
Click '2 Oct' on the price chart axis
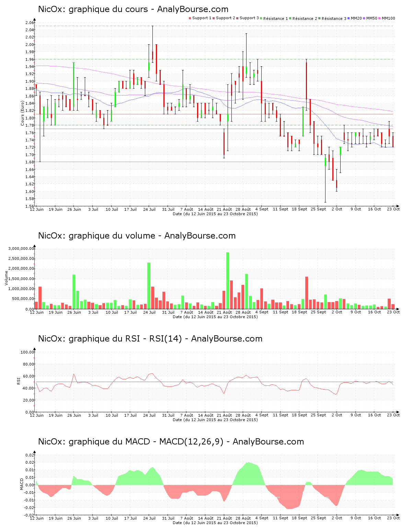(337, 209)
